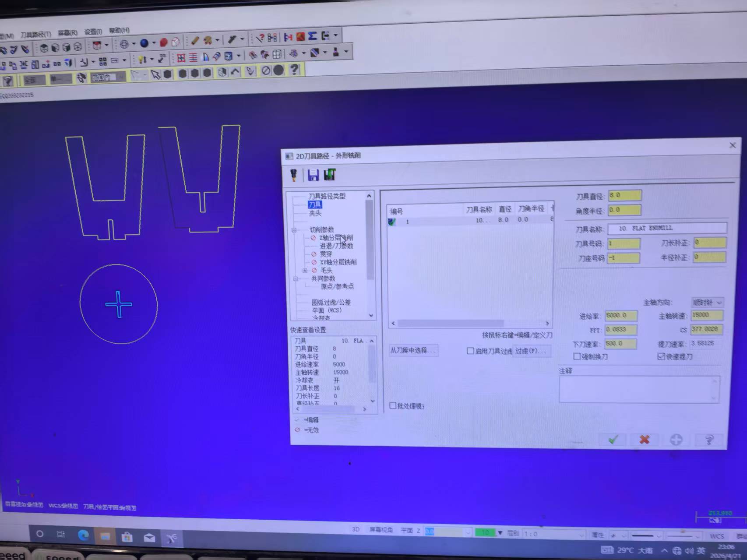Open the status bar Z value dropdown
The image size is (747, 560).
468,532
